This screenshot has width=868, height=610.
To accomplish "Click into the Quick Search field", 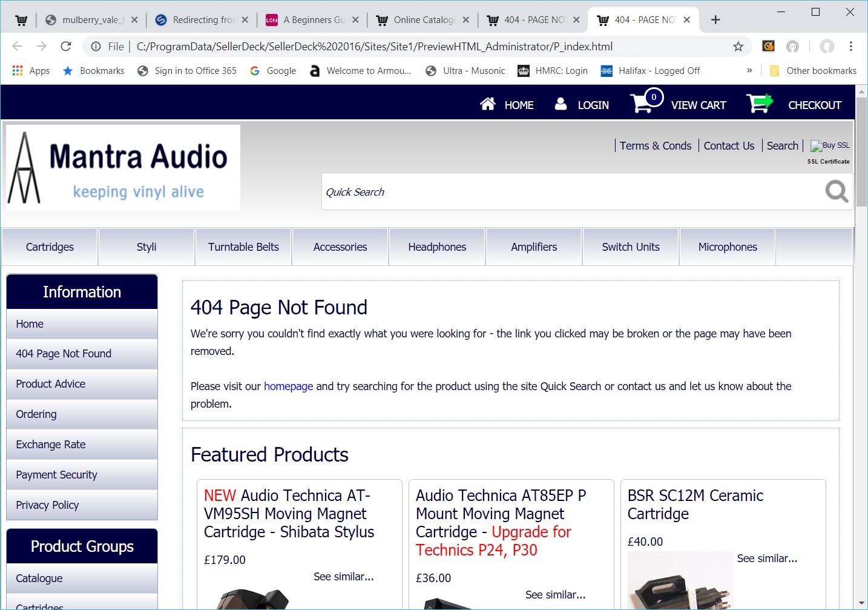I will (569, 192).
